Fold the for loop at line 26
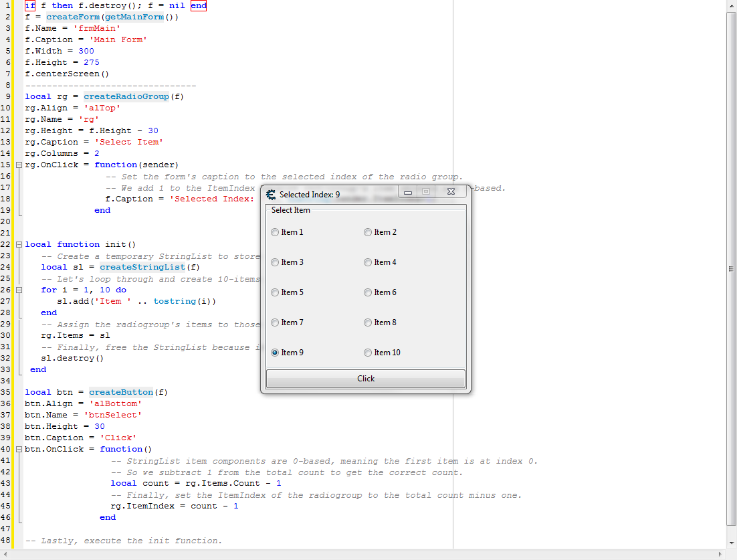The image size is (737, 560). [x=19, y=290]
